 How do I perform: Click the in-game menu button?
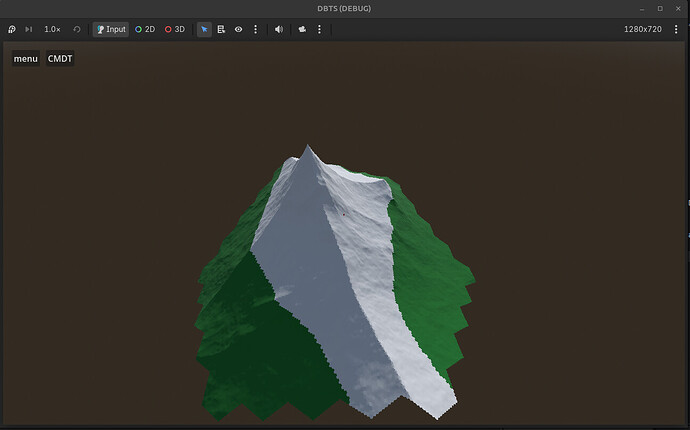[x=26, y=59]
